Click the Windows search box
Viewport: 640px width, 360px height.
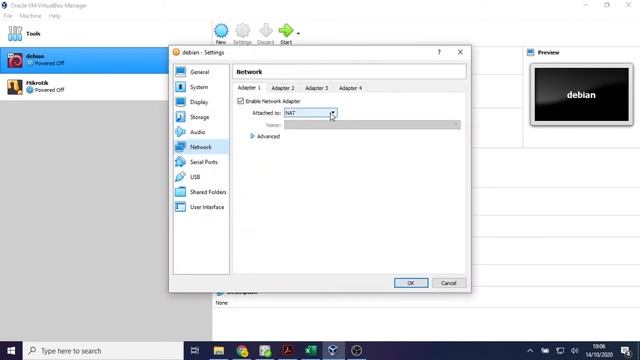[x=103, y=351]
